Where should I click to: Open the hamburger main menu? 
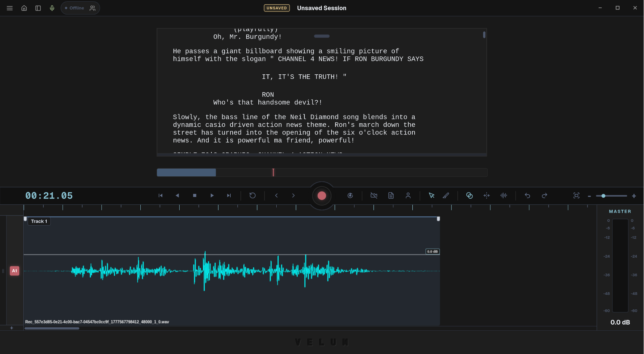click(x=9, y=8)
